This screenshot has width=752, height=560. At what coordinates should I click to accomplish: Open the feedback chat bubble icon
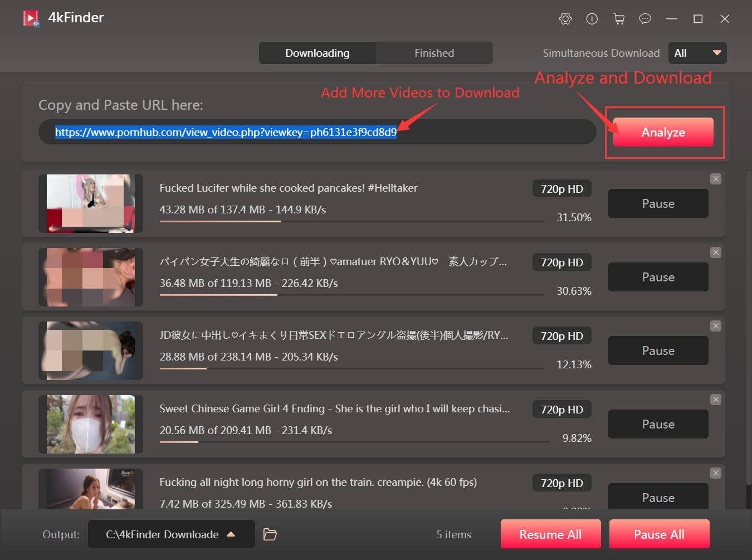pyautogui.click(x=645, y=19)
